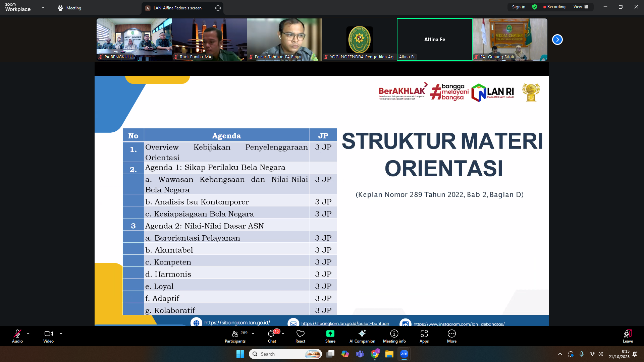Open the Zoom Workplace dropdown chevron
The height and width of the screenshot is (362, 644).
pyautogui.click(x=43, y=7)
